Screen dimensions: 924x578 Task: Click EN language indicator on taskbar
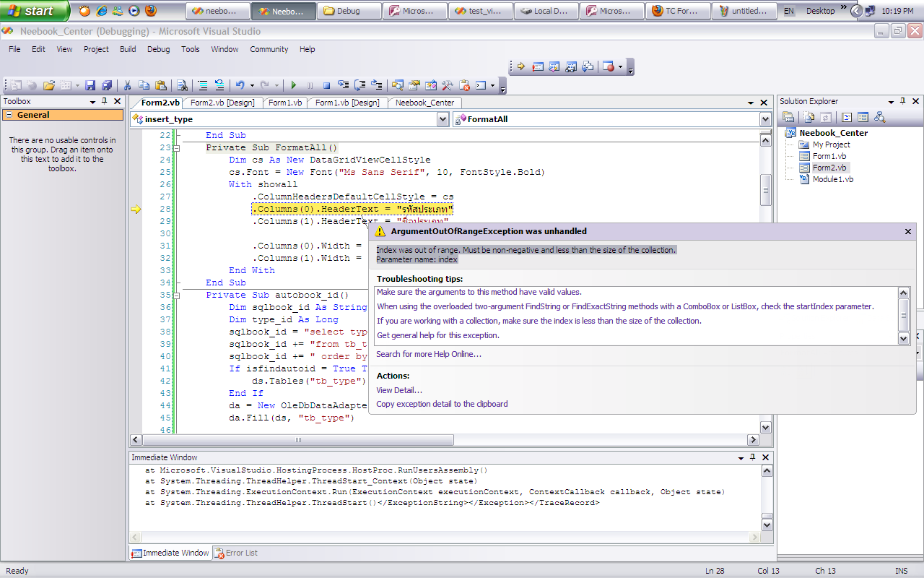(x=789, y=12)
